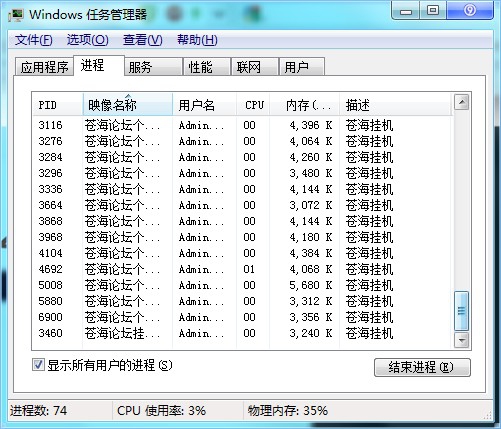The width and height of the screenshot is (501, 429).
Task: Close the Task Manager window
Action: pos(470,11)
